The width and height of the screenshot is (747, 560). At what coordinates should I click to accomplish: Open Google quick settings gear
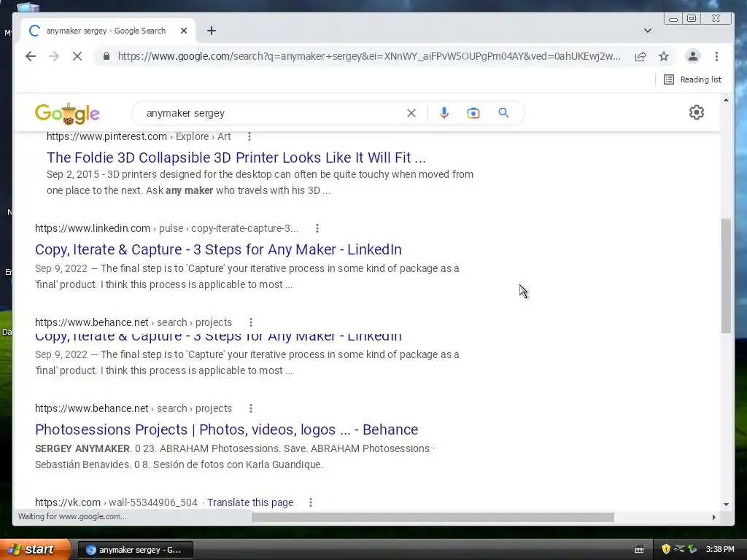point(697,112)
